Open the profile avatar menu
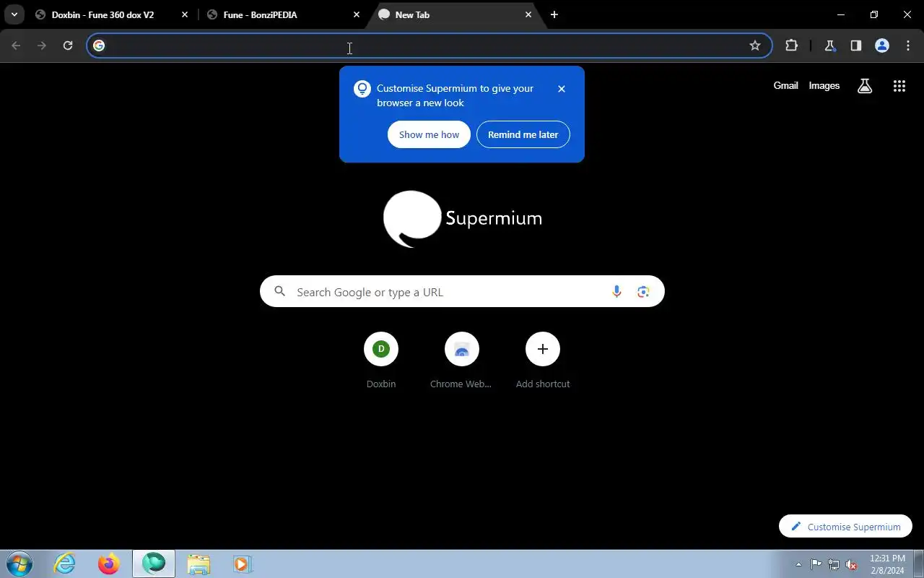The height and width of the screenshot is (578, 924). [x=881, y=46]
